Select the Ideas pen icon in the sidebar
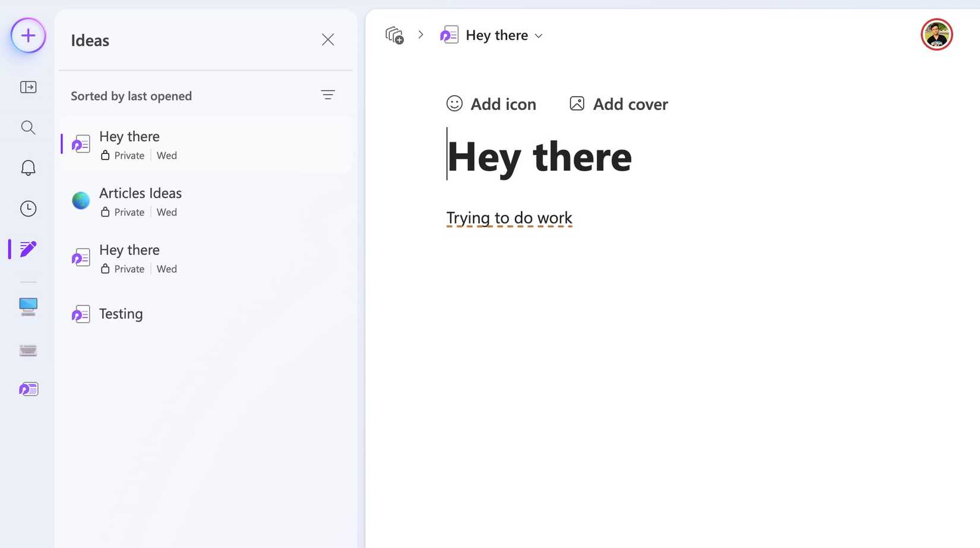The width and height of the screenshot is (980, 548). (x=27, y=248)
